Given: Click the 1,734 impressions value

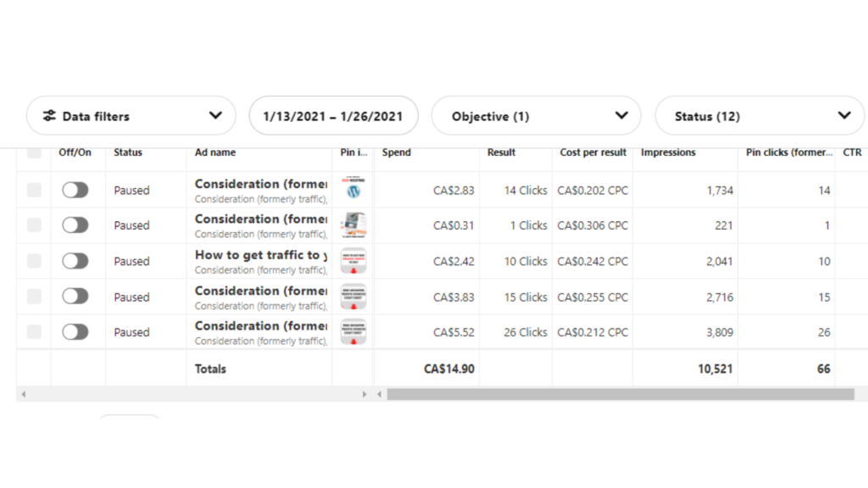Looking at the screenshot, I should (x=720, y=191).
